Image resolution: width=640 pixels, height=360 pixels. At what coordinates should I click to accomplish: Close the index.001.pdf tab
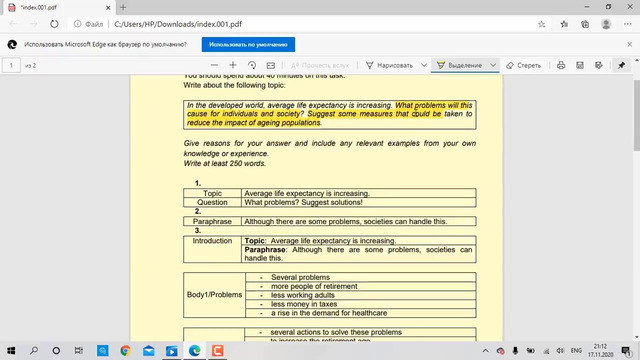pyautogui.click(x=108, y=7)
